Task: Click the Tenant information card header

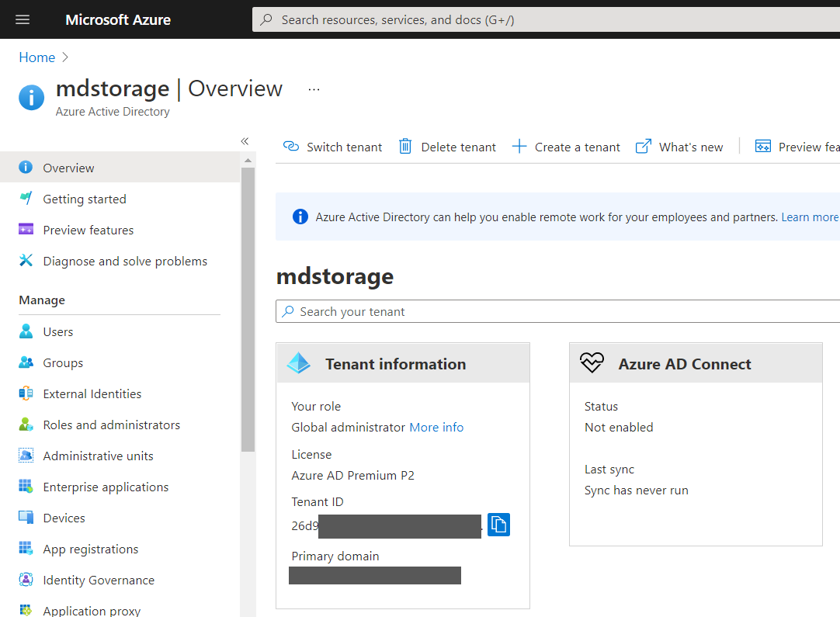Action: (403, 363)
